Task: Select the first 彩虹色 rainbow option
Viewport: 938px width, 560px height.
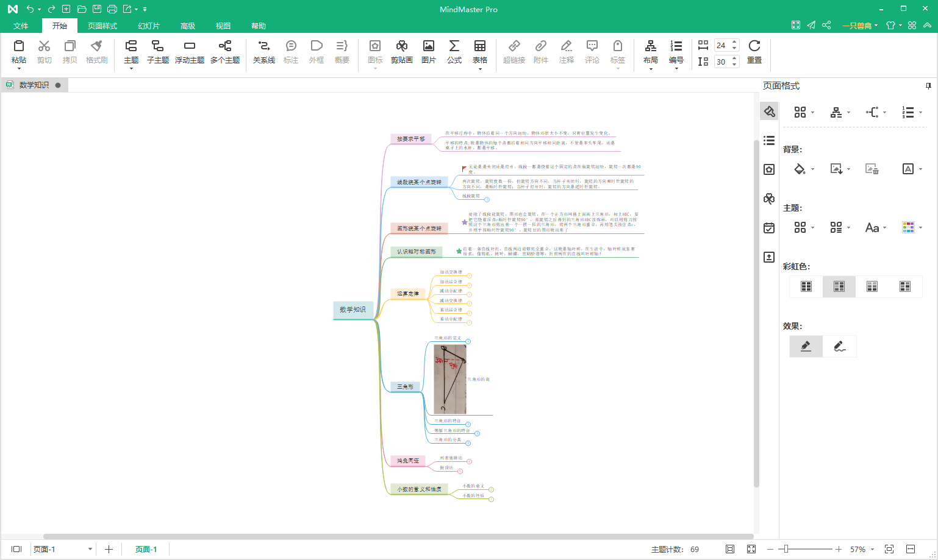Action: [x=806, y=286]
